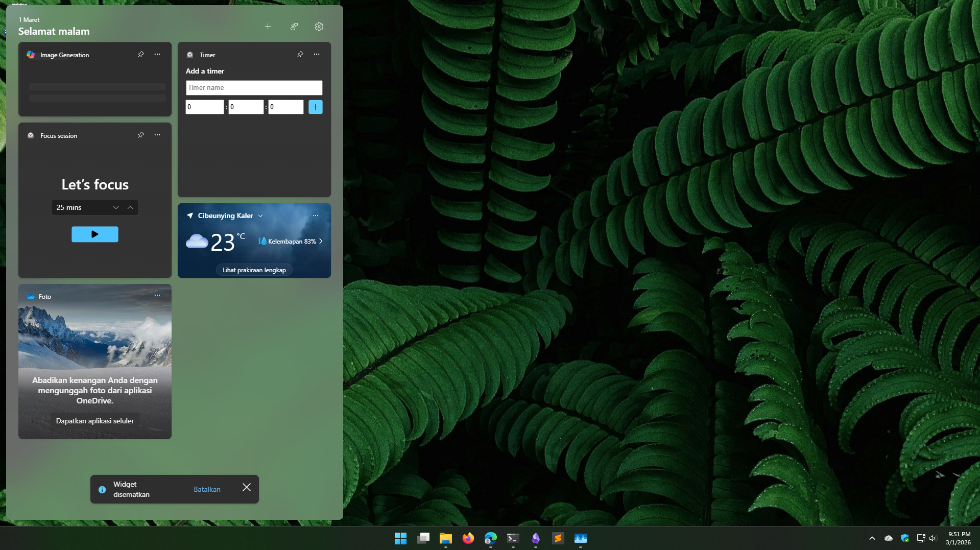This screenshot has width=980, height=550.
Task: Pin the Focus session widget
Action: point(141,135)
